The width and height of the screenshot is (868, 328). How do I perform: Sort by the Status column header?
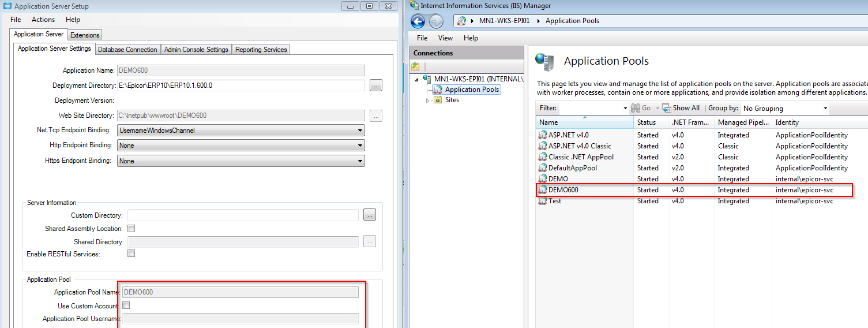[651, 122]
